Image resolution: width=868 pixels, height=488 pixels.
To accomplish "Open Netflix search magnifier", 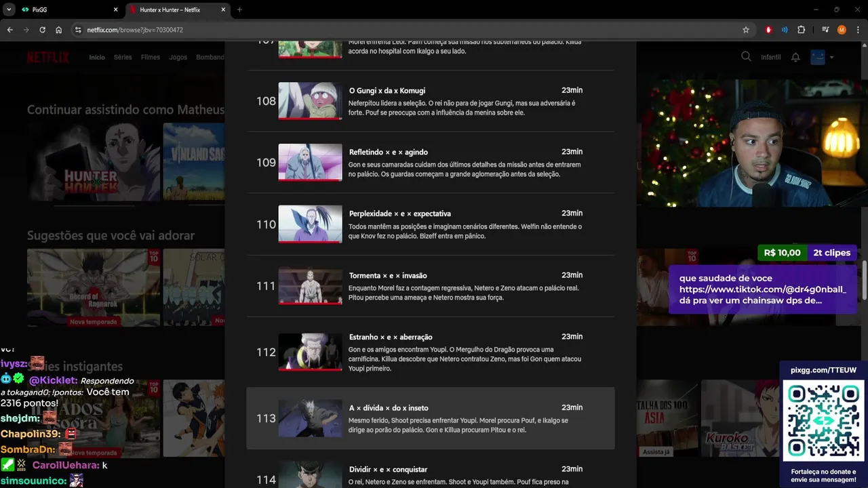I will (x=746, y=57).
